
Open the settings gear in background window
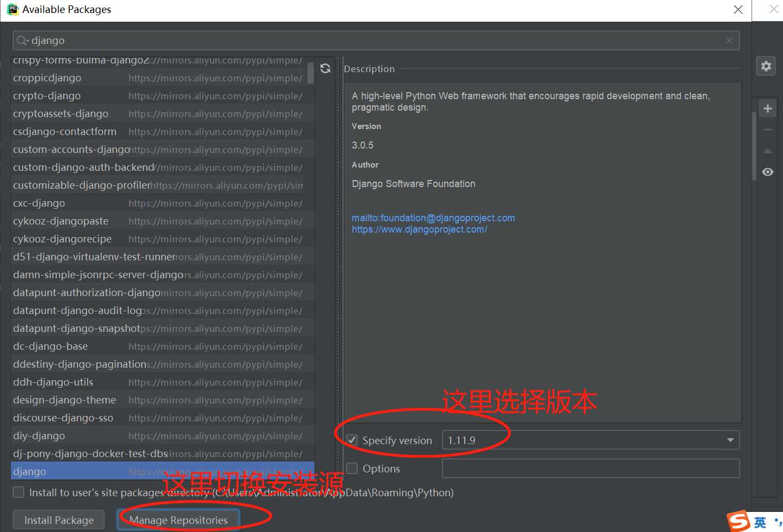pos(766,66)
